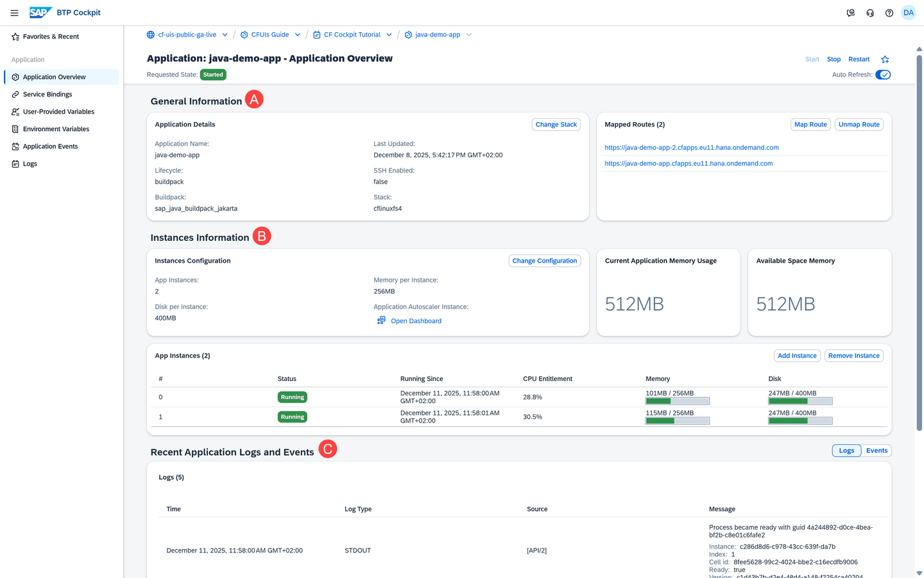924x578 pixels.
Task: Click the sap_java_buildpack_jakarta value
Action: click(196, 209)
